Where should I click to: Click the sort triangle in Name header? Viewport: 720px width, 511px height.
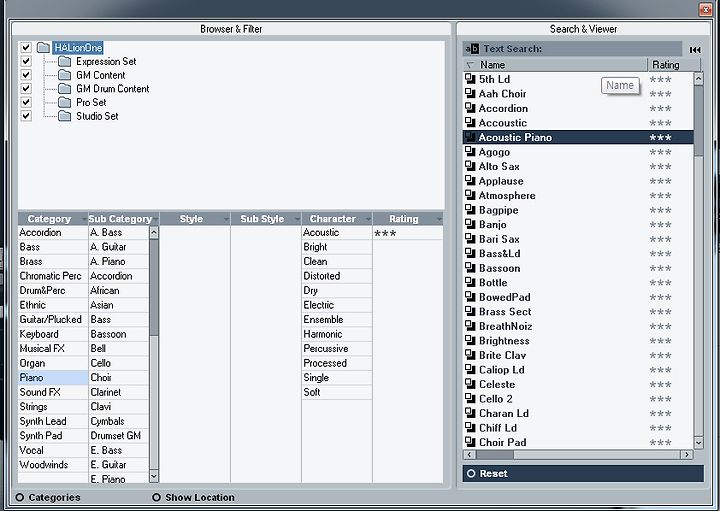[x=470, y=65]
